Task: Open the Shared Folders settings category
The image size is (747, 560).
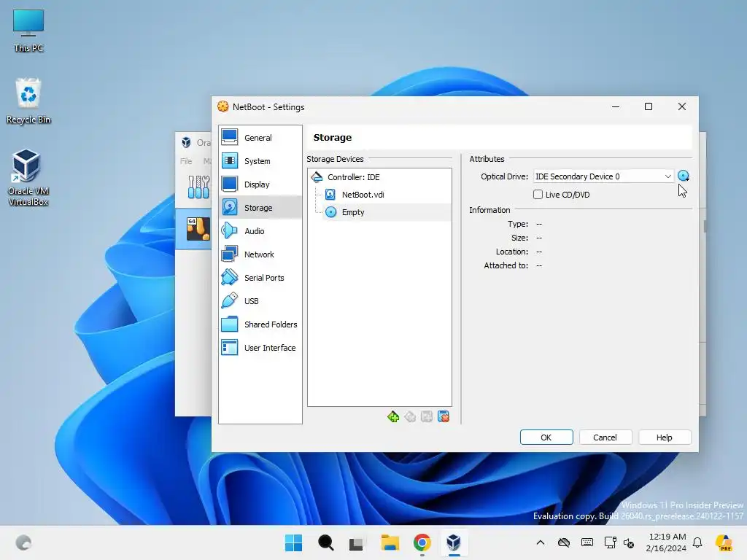Action: [260, 324]
